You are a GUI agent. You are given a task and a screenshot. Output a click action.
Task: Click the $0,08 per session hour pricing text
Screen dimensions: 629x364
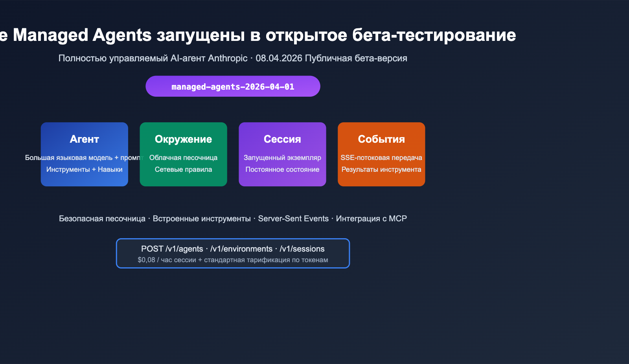(233, 260)
